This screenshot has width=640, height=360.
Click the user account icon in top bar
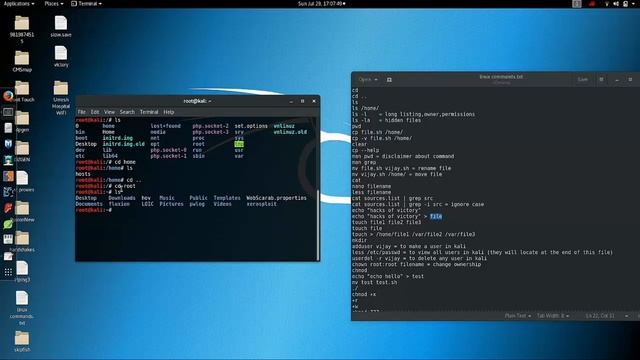[625, 4]
